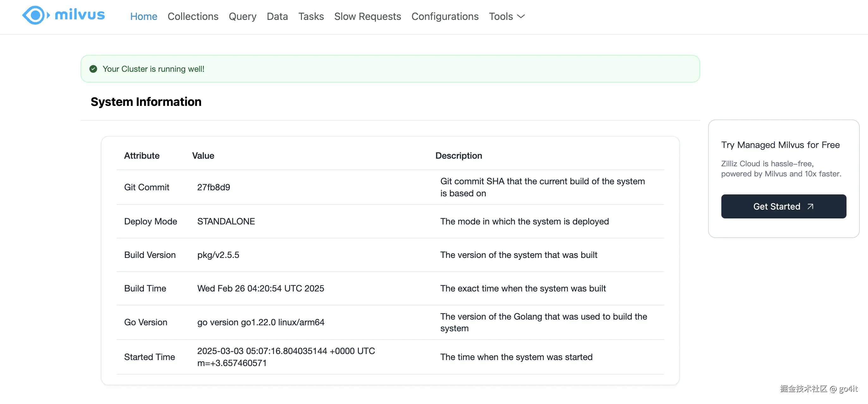
Task: Click the milvus wordmark text
Action: 80,15
